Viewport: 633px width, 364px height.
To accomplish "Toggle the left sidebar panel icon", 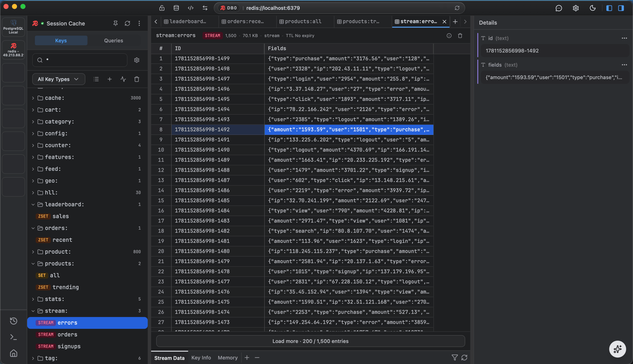I will pos(609,8).
